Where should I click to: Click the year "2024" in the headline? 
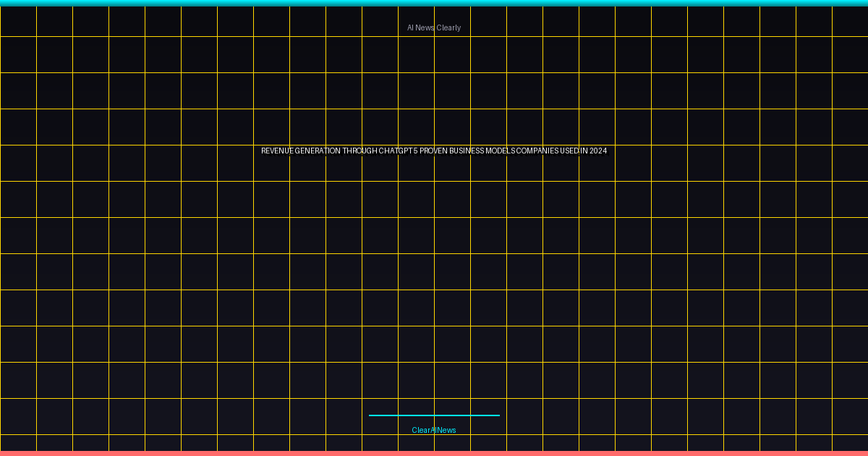598,151
